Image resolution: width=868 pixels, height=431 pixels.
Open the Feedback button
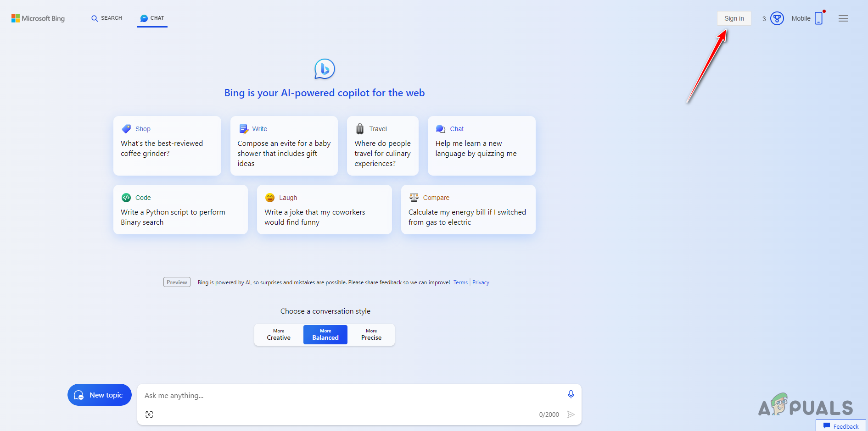click(x=841, y=426)
